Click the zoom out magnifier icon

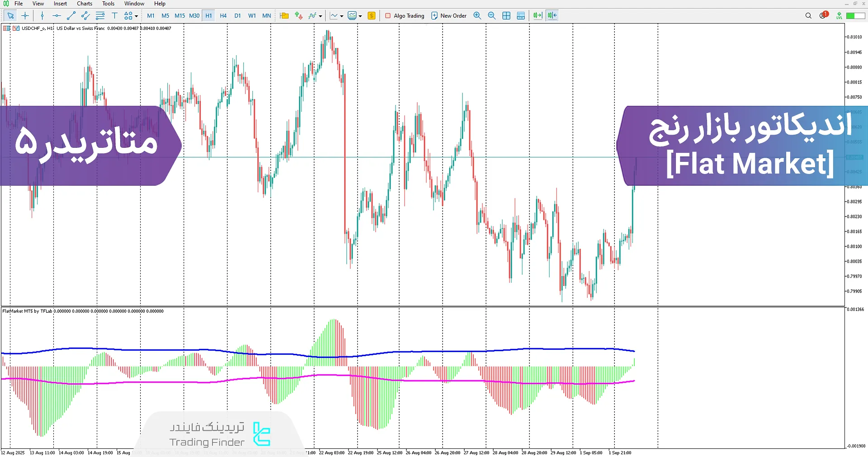[491, 16]
